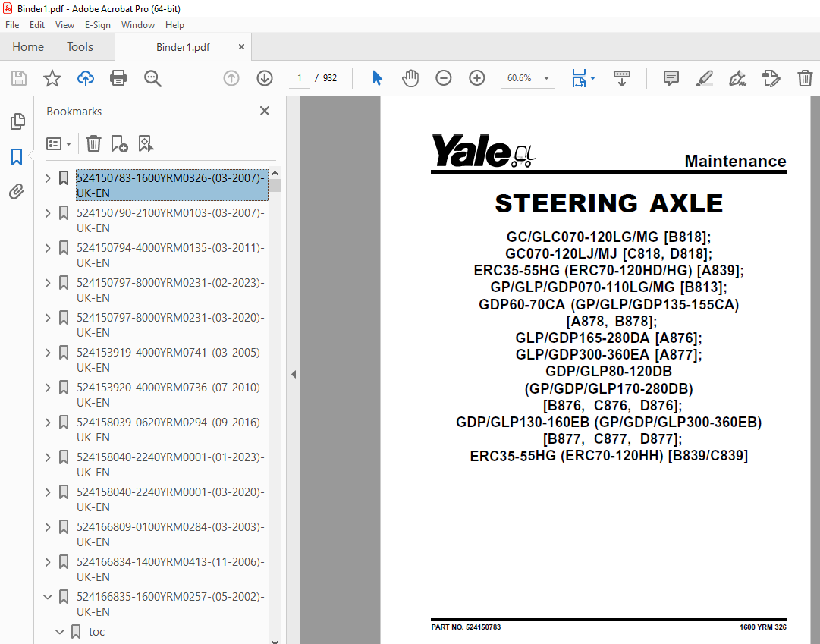Select bookmark 524166834-1400YRM0413-(11-2006)

[x=171, y=569]
